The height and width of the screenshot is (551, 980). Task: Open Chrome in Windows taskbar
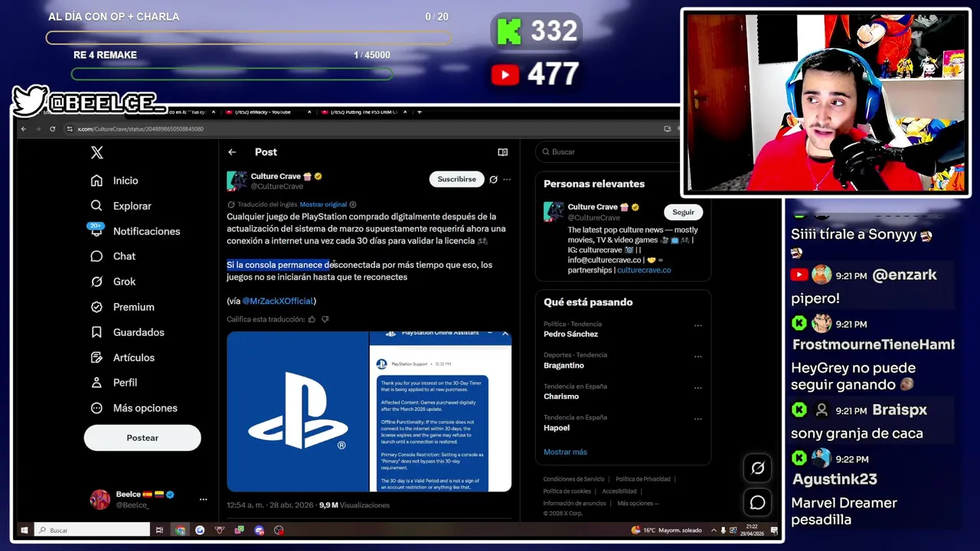pos(180,530)
